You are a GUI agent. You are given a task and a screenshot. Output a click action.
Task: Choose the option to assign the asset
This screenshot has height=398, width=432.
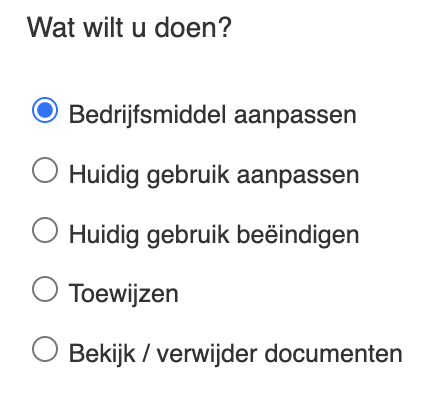coord(45,289)
